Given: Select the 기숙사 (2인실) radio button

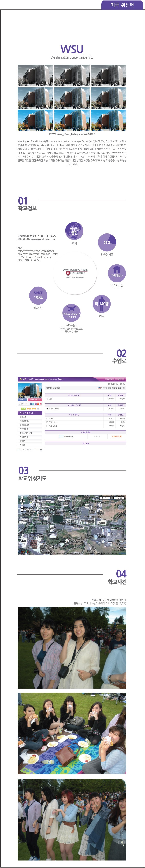Looking at the screenshot, I should pyautogui.click(x=47, y=409).
